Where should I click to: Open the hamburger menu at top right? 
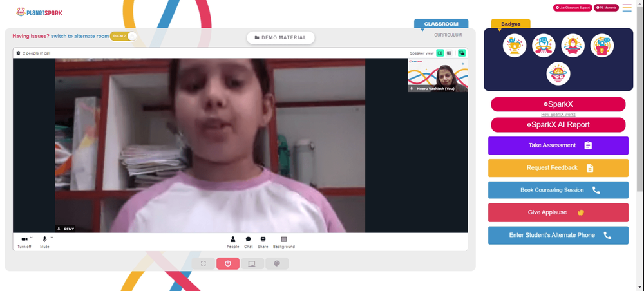pos(627,8)
